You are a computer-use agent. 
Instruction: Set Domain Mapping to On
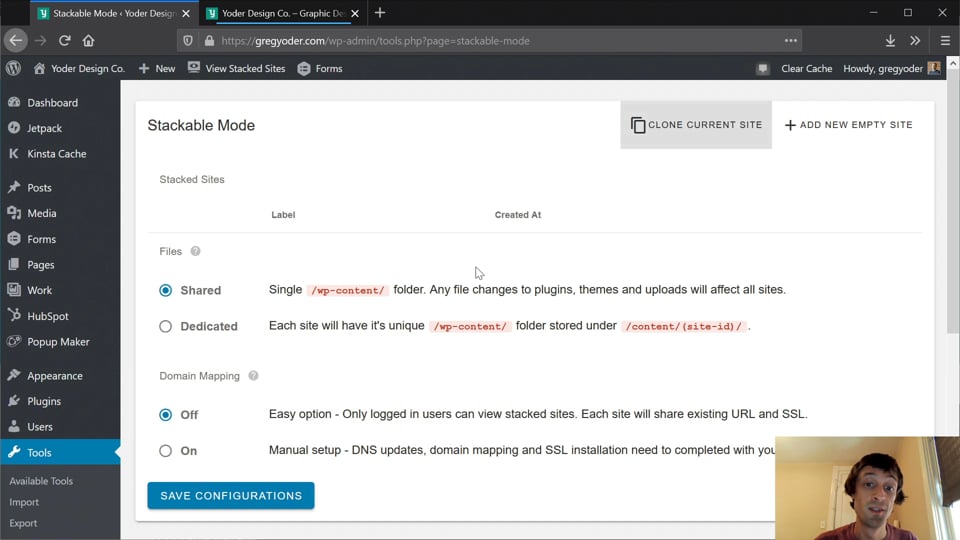tap(165, 451)
